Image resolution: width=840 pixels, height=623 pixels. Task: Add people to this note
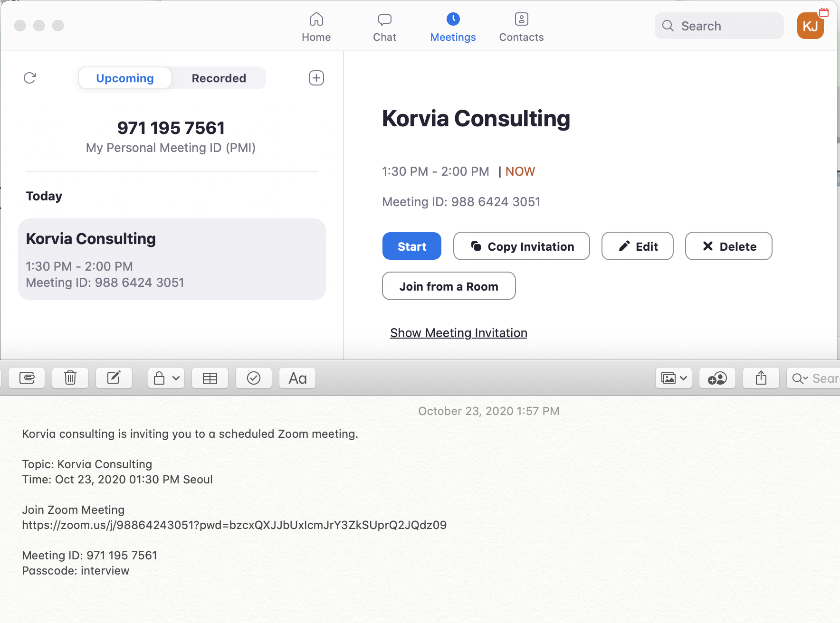click(x=717, y=378)
